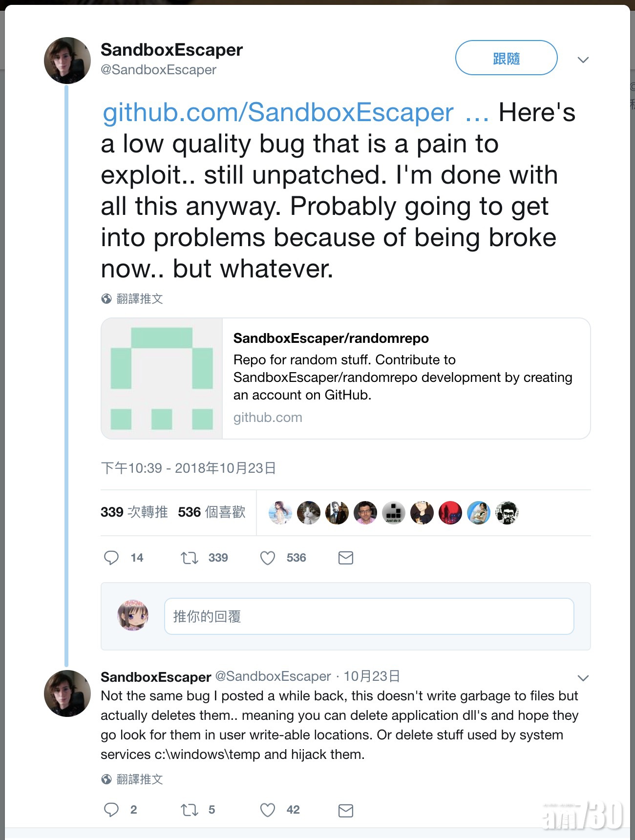Viewport: 635px width, 840px height.
Task: Expand the follow-up tweet's chevron menu
Action: click(x=583, y=678)
